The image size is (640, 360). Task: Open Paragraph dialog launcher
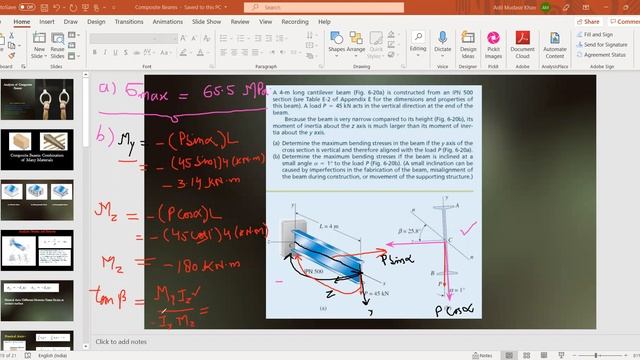pos(321,66)
